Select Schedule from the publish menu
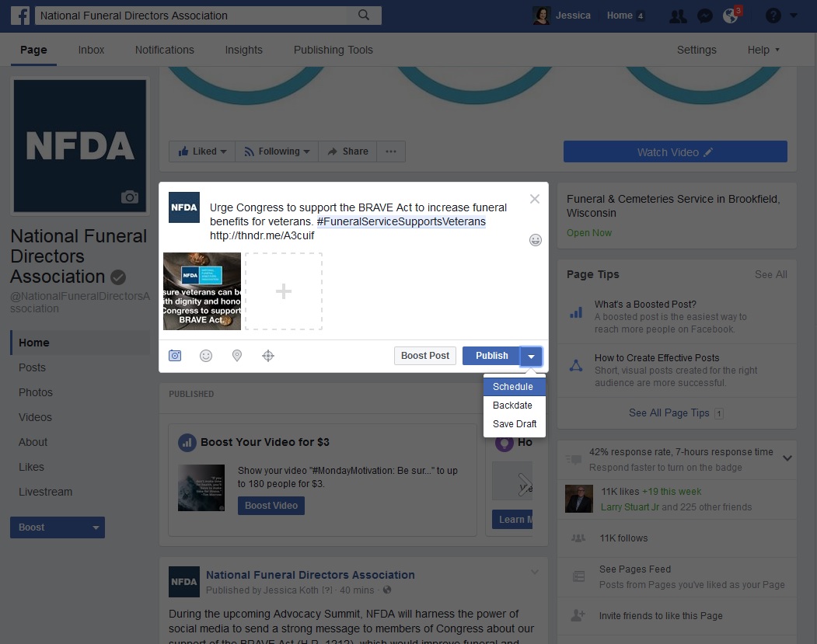This screenshot has width=817, height=644. (515, 387)
